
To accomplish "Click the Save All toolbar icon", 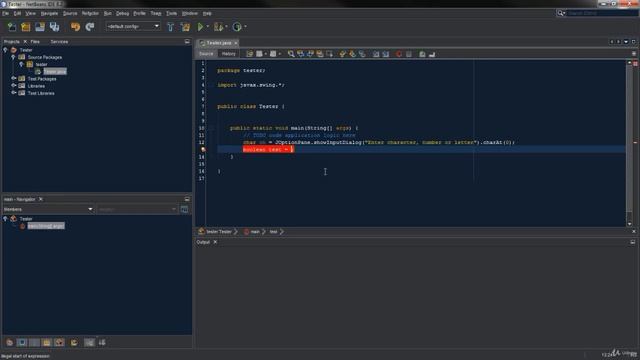I will pos(54,27).
